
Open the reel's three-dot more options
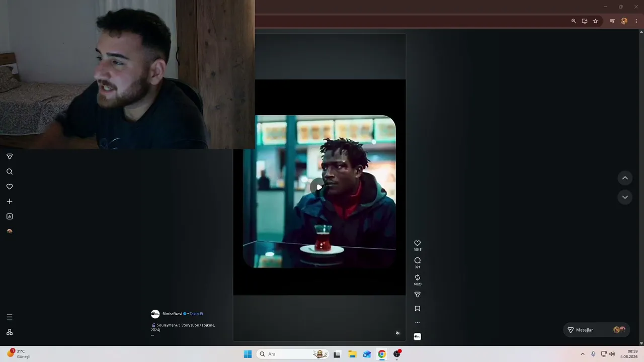[x=417, y=323]
